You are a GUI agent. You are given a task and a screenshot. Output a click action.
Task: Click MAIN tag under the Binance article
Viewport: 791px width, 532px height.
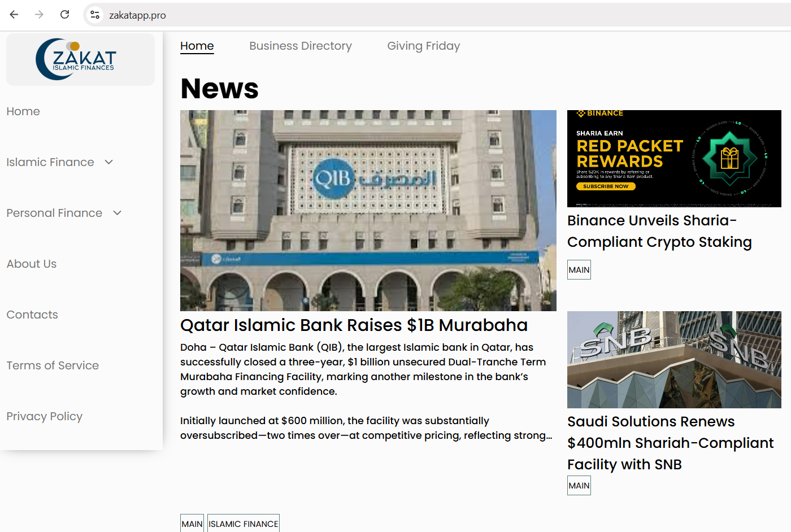pos(579,270)
